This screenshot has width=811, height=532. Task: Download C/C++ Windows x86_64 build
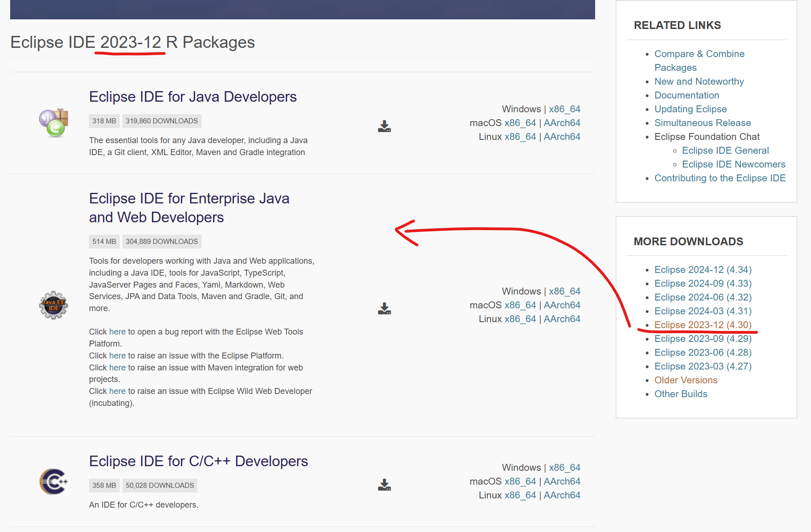[x=564, y=468]
